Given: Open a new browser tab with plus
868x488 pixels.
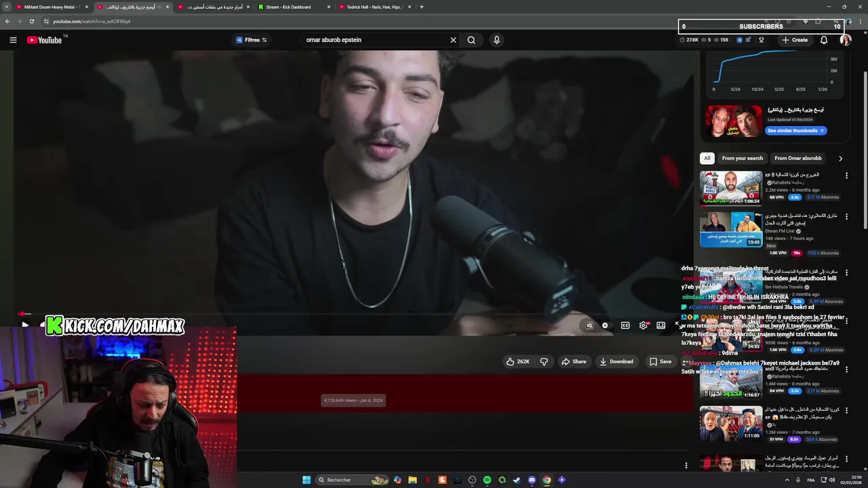Looking at the screenshot, I should tap(422, 7).
